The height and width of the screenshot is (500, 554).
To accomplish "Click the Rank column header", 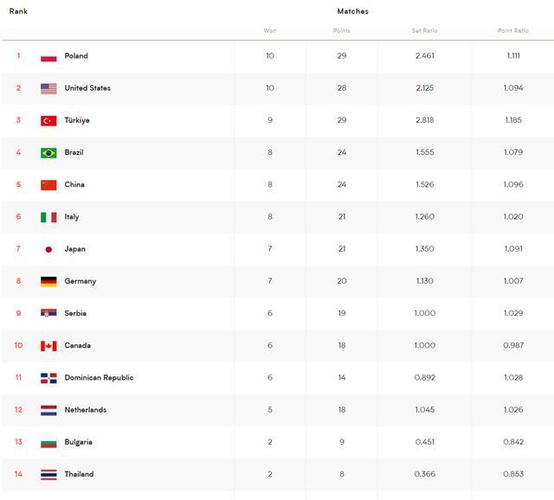I will click(18, 11).
